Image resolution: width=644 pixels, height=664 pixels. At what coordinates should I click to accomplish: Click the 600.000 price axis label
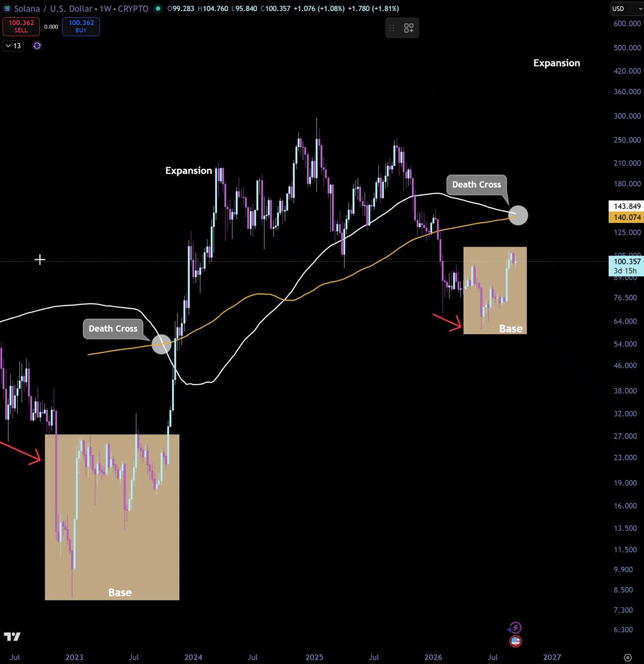(627, 23)
